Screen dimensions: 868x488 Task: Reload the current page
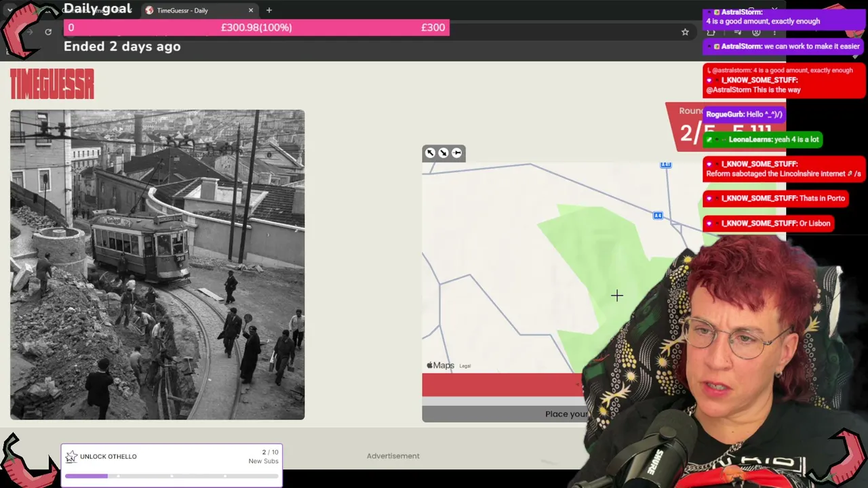coord(48,32)
